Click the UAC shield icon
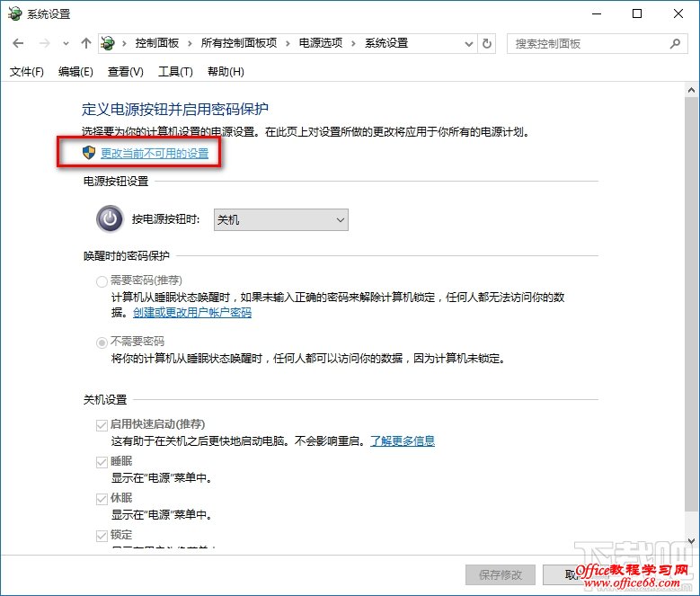Image resolution: width=700 pixels, height=596 pixels. [89, 153]
